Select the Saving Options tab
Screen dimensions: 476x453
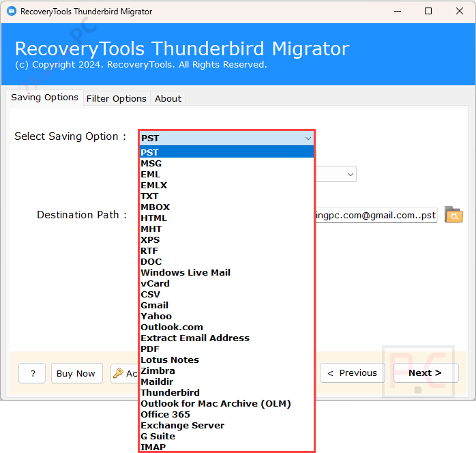point(44,98)
